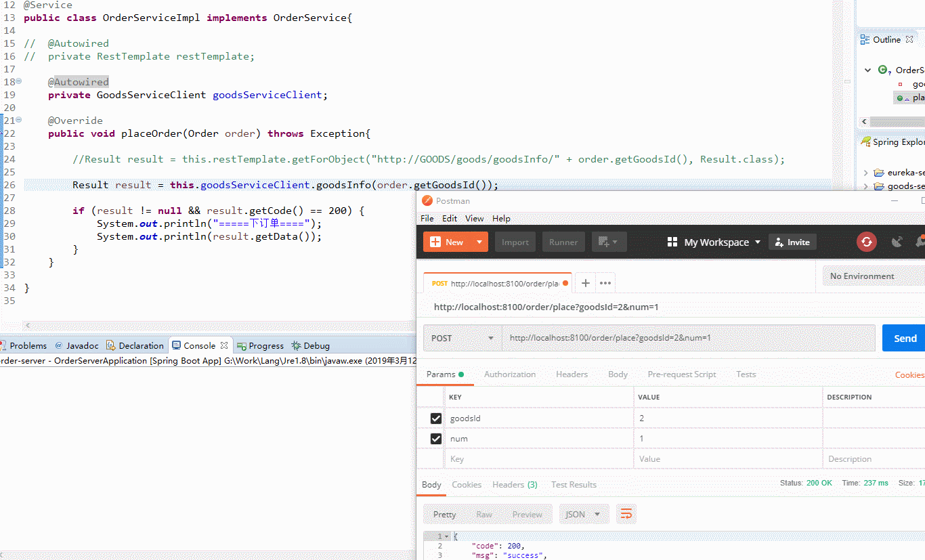Screen dimensions: 925x560
Task: Select the Preview response view
Action: tap(528, 515)
